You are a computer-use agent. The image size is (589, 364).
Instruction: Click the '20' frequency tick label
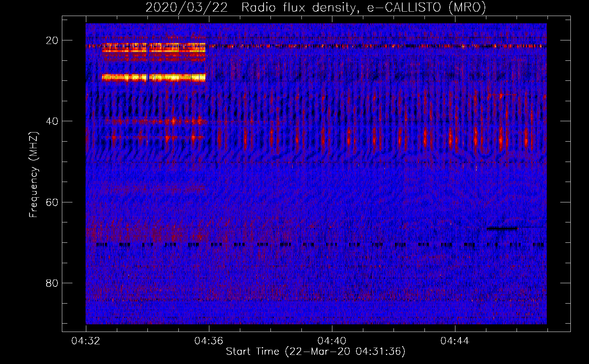tap(52, 40)
